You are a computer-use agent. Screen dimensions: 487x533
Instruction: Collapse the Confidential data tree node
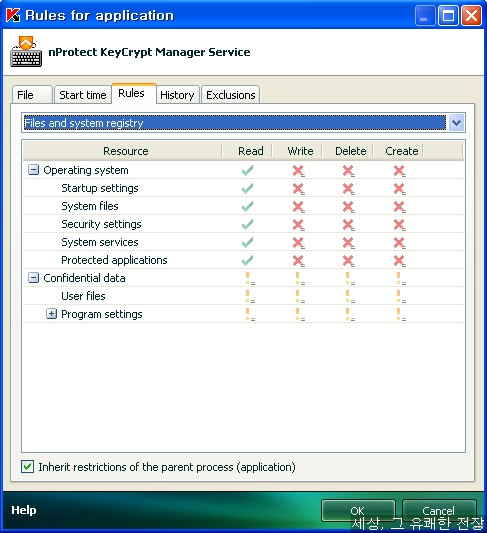33,278
